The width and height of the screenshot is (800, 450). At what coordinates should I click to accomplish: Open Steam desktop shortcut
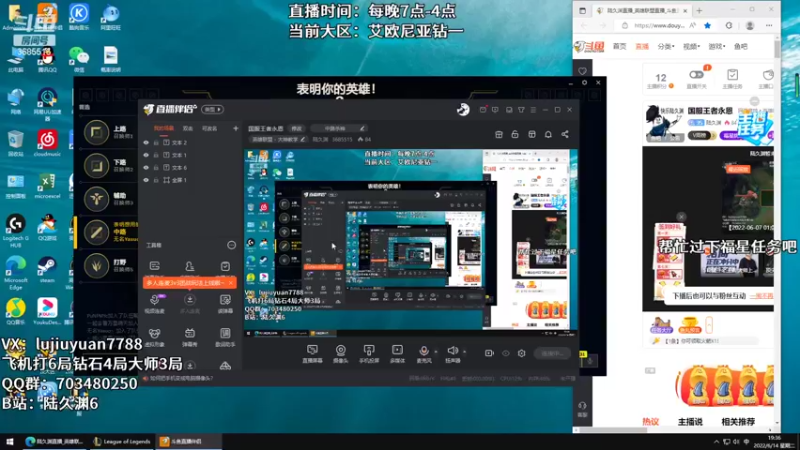47,269
